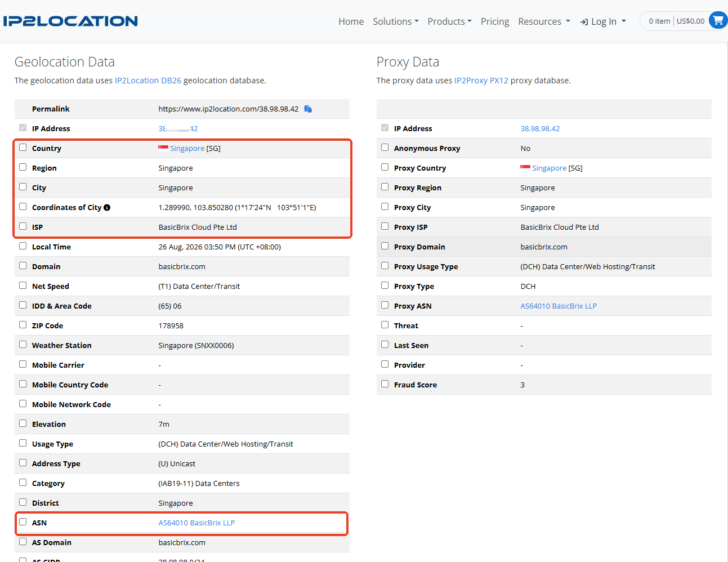Check the ASN checkbox in Geolocation Data
Screen dimensions: 728x562
coord(23,522)
